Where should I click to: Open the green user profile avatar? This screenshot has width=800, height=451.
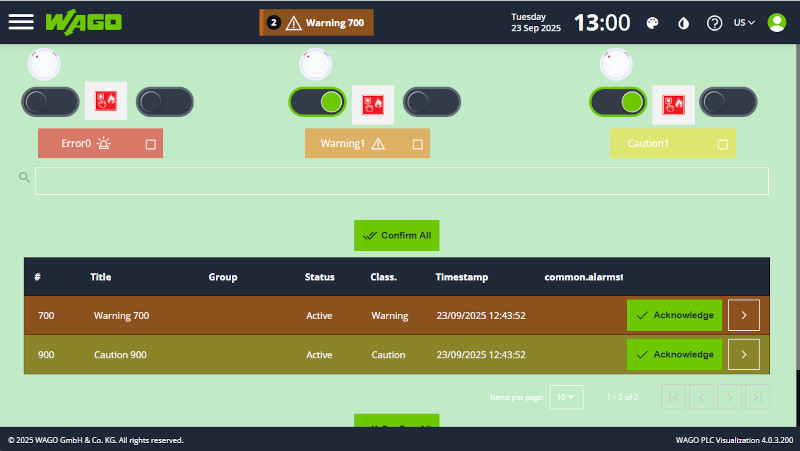[775, 22]
